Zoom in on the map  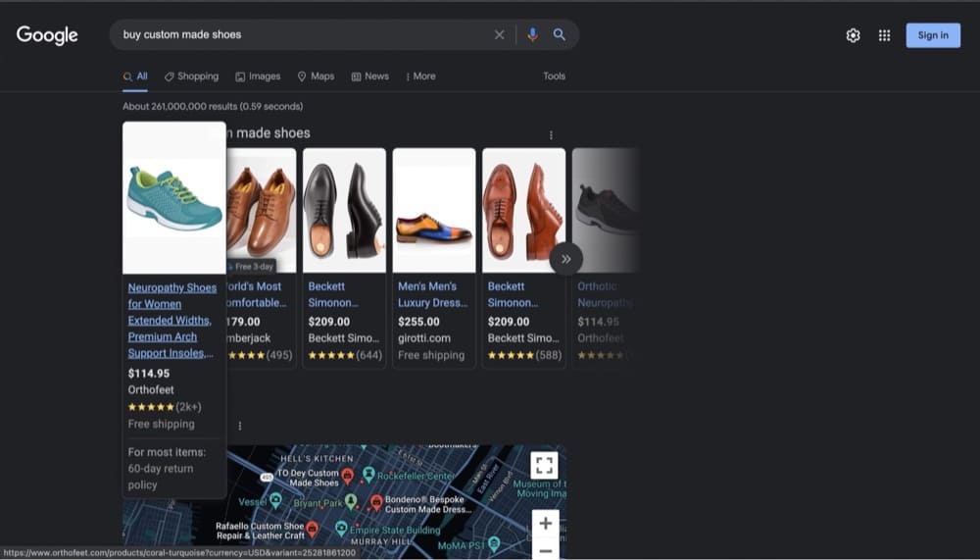pyautogui.click(x=545, y=523)
